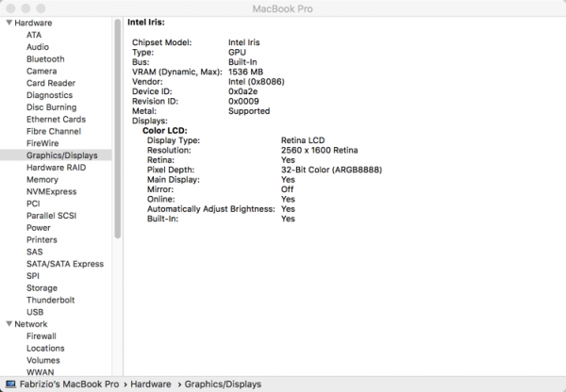Click the Device ID value 0x0a2e
566x392 pixels.
click(x=242, y=91)
